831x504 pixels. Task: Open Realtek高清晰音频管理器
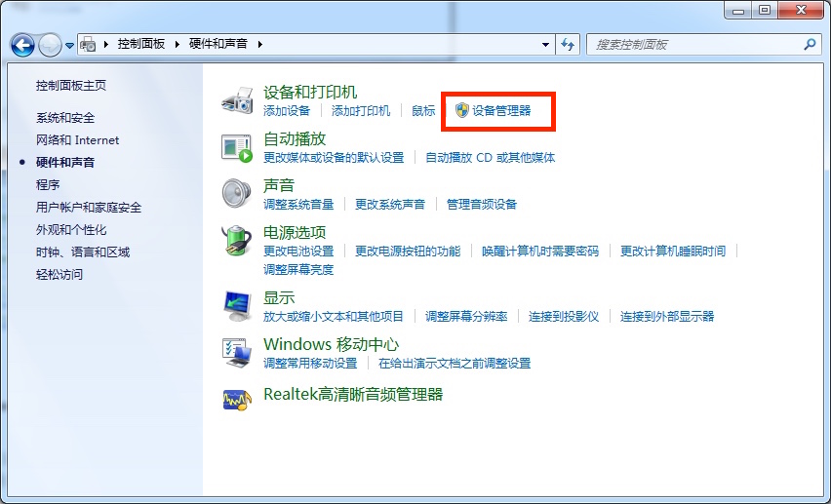(x=353, y=394)
